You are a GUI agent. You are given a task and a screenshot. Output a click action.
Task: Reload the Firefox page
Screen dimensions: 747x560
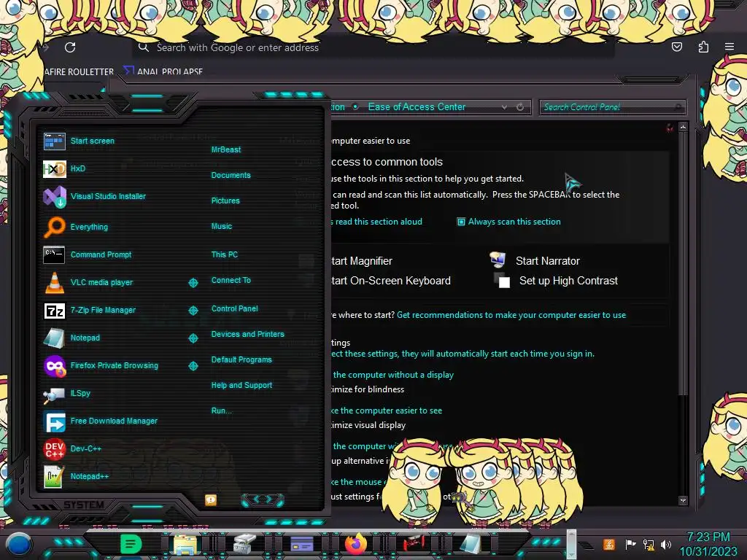click(x=70, y=47)
